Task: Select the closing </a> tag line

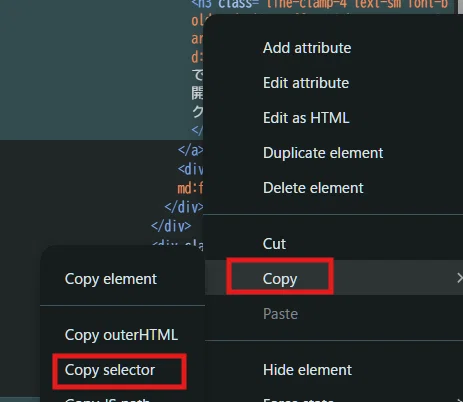Action: 190,150
